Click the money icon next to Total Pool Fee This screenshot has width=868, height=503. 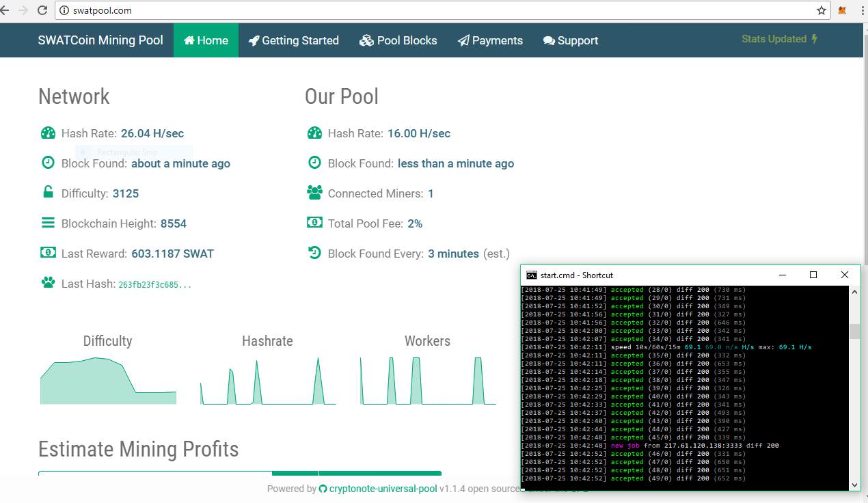tap(314, 223)
